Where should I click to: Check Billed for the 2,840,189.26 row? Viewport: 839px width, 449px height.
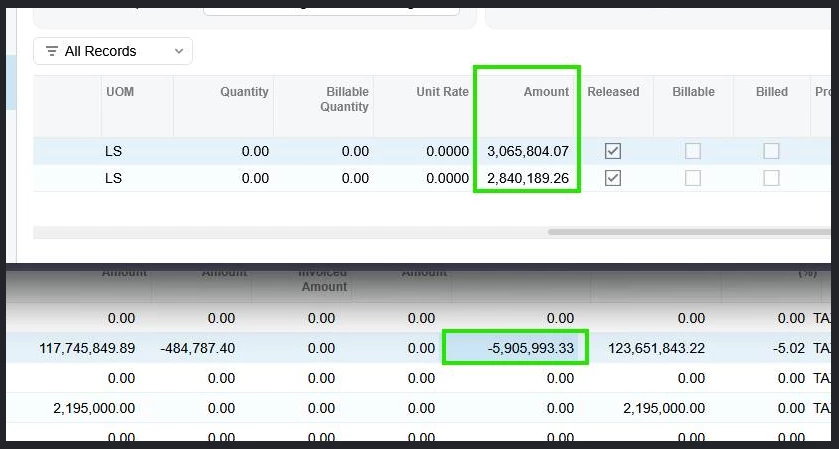771,178
